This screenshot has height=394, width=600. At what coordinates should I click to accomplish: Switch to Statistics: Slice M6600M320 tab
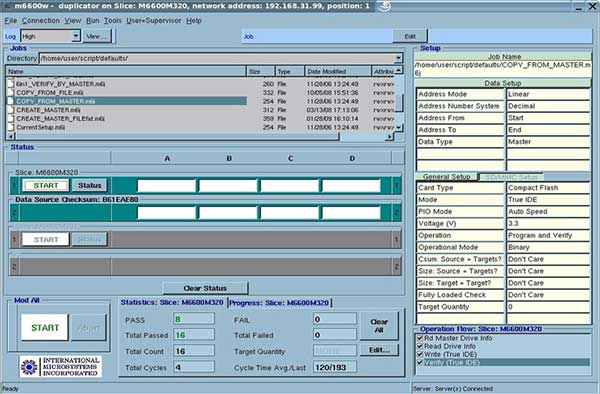pyautogui.click(x=172, y=303)
